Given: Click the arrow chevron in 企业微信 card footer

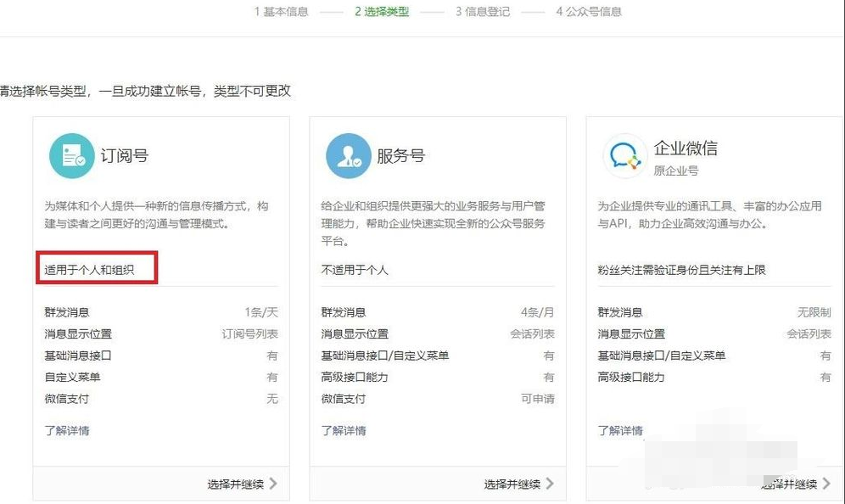Looking at the screenshot, I should 826,484.
